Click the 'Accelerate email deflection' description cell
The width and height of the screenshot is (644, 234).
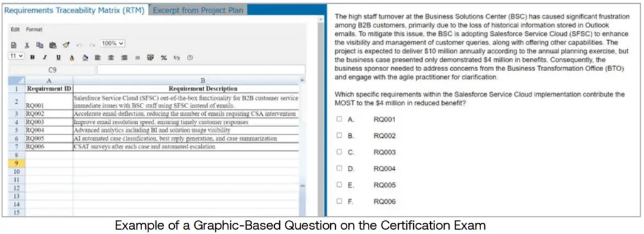(186, 114)
